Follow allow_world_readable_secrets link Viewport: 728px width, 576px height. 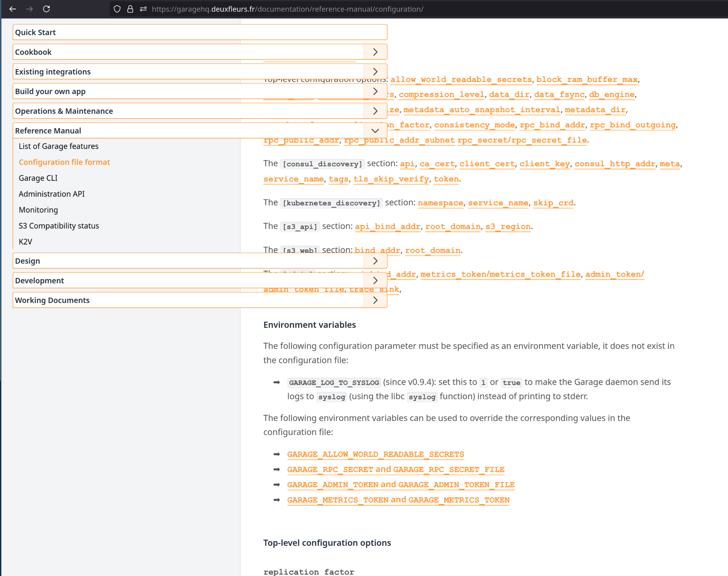click(x=461, y=80)
